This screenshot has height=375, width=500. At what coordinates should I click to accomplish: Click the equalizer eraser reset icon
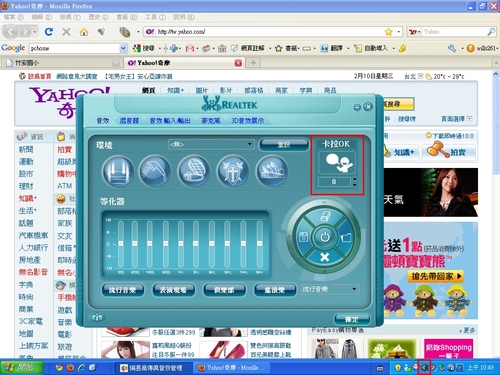[x=325, y=216]
